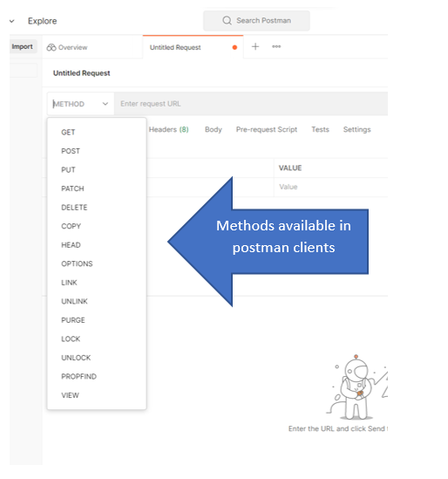
Task: Select the Untitled Request tab
Action: (193, 47)
